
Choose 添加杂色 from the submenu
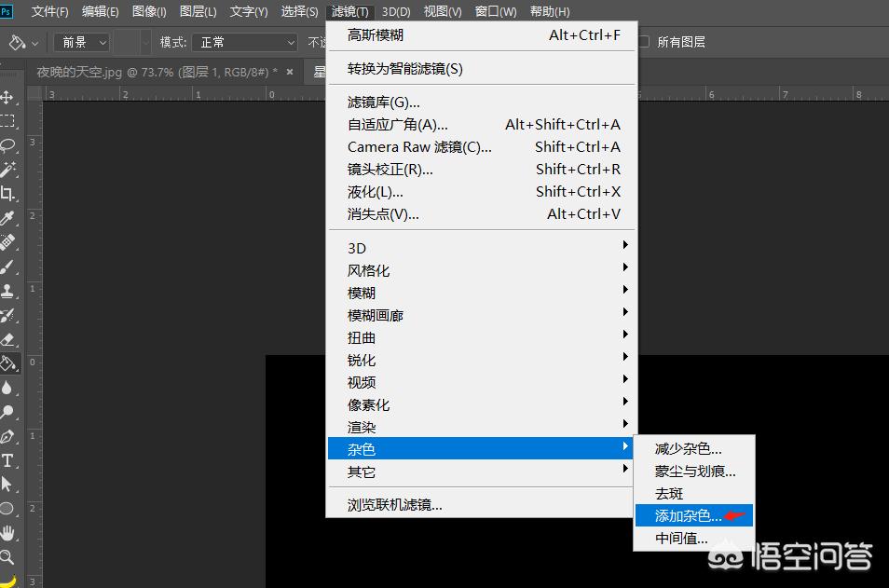click(x=687, y=515)
